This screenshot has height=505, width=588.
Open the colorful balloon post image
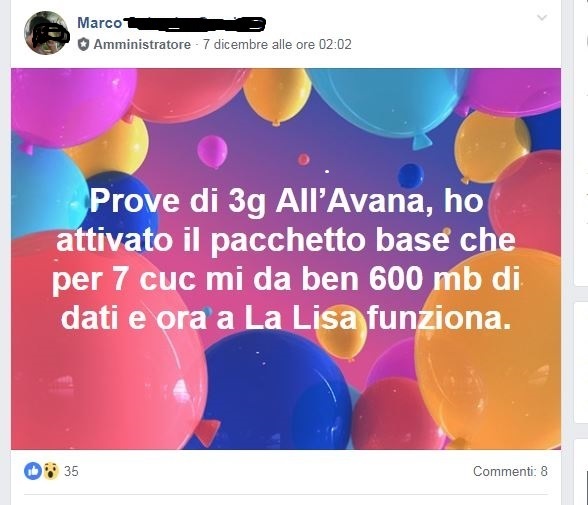(x=286, y=259)
